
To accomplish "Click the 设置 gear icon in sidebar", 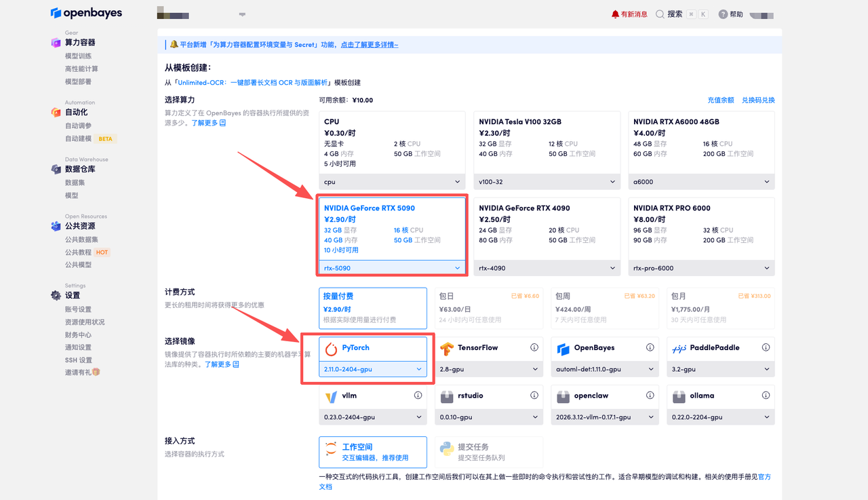I will 56,295.
